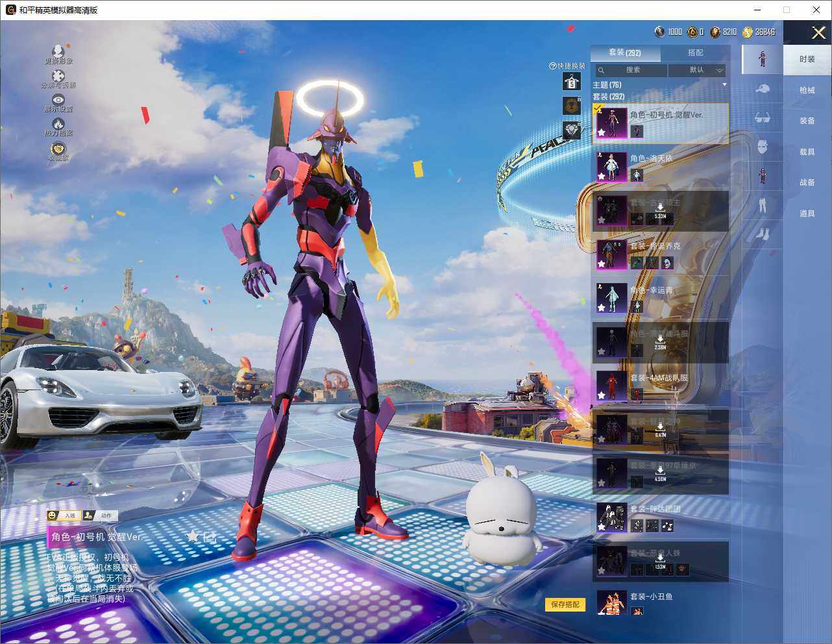Screen dimensions: 832x644
Task: Click the share icon beside the outfit name
Action: click(x=209, y=537)
